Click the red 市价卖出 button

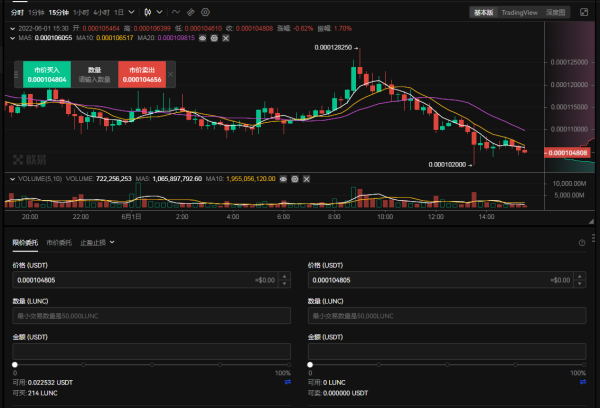[x=143, y=74]
